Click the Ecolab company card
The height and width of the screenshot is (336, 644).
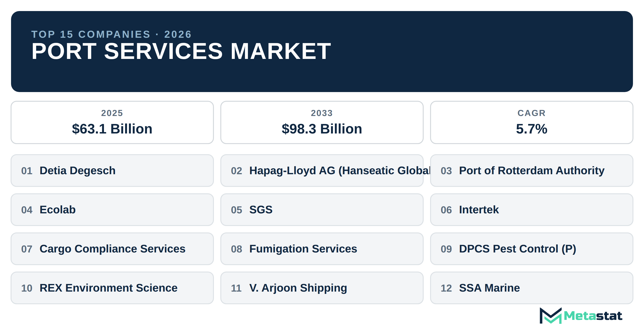tap(112, 209)
